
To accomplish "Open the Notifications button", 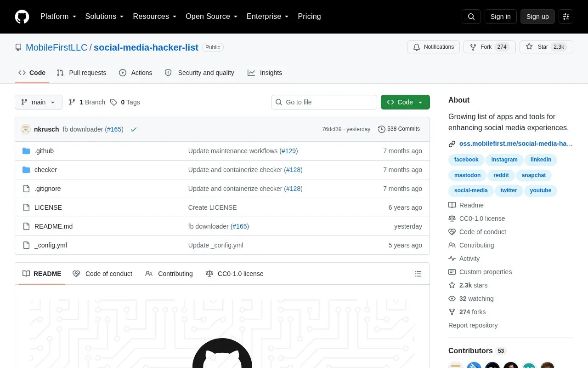I will pyautogui.click(x=433, y=47).
